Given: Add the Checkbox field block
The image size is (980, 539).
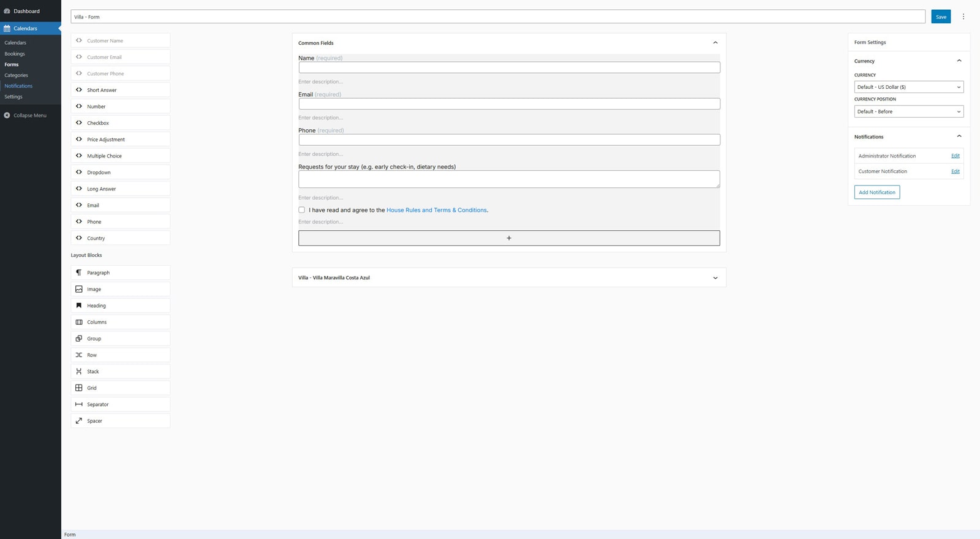Looking at the screenshot, I should tap(120, 123).
